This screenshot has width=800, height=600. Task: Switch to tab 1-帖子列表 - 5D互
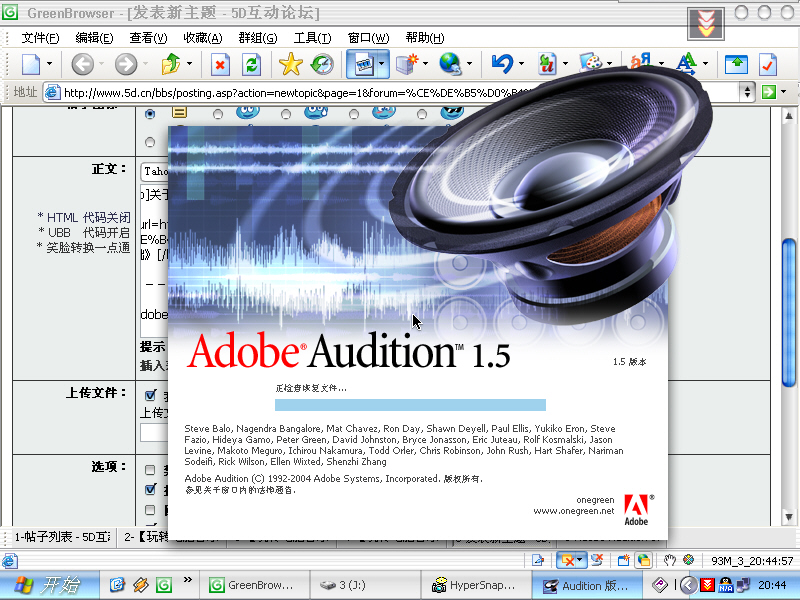pos(62,537)
